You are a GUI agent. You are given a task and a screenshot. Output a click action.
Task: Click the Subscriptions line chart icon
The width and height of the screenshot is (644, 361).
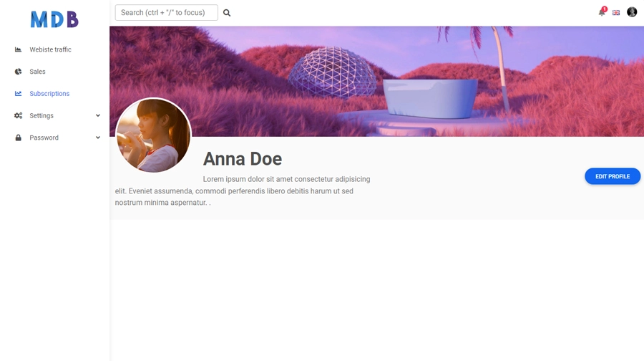pyautogui.click(x=19, y=94)
